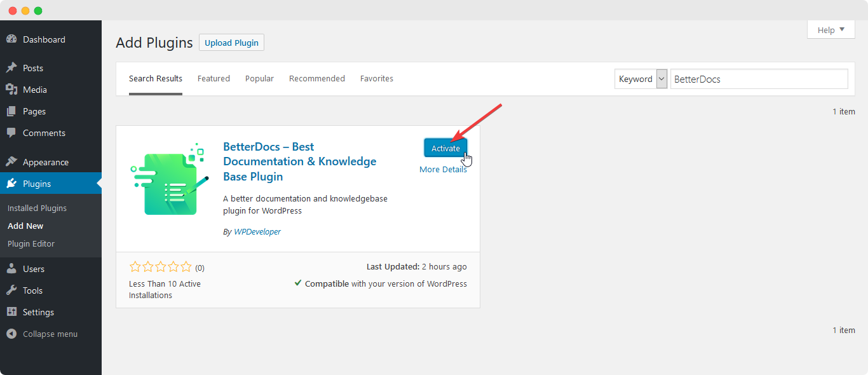Open Settings in the sidebar
868x375 pixels.
(x=51, y=312)
